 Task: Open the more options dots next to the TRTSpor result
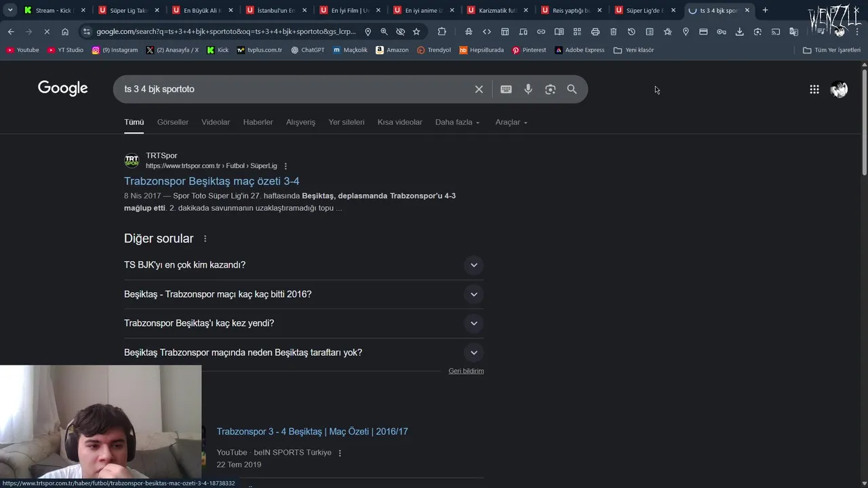coord(285,166)
